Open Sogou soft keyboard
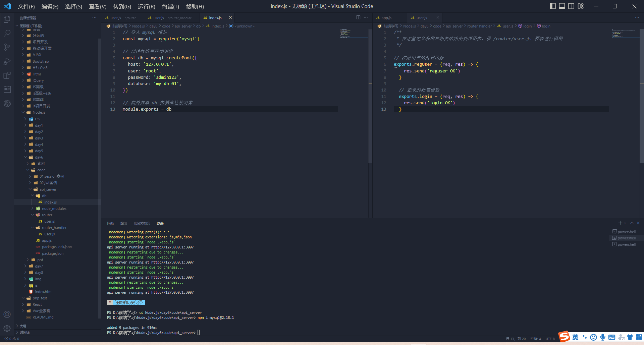644x345 pixels. coord(612,337)
